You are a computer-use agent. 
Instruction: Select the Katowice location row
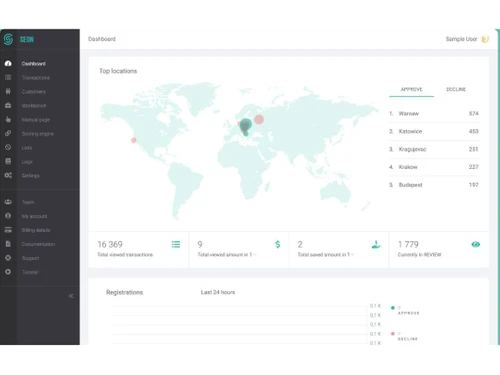click(434, 131)
